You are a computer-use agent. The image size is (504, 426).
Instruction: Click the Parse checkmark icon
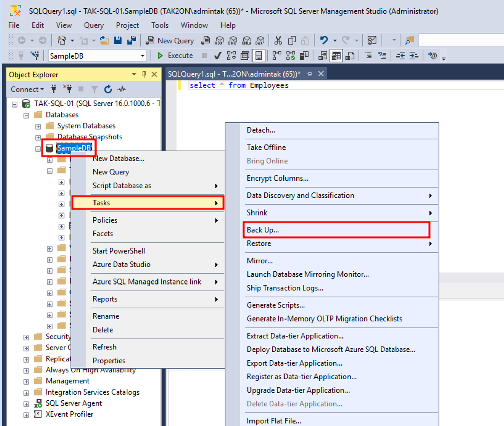tap(218, 56)
